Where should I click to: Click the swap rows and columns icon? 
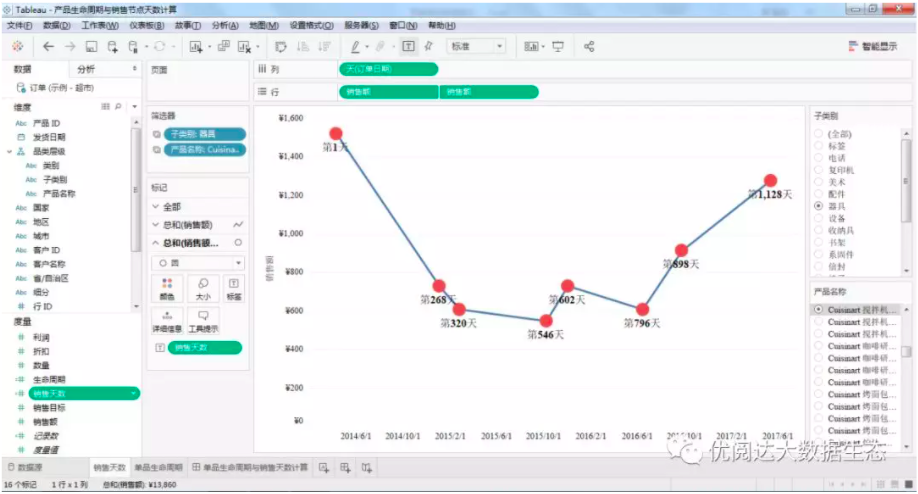pos(281,47)
